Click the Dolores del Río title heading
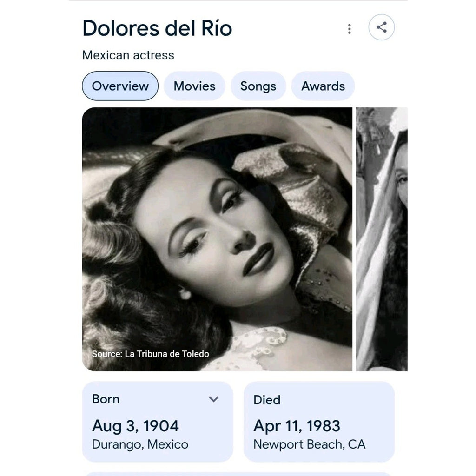 pyautogui.click(x=157, y=28)
